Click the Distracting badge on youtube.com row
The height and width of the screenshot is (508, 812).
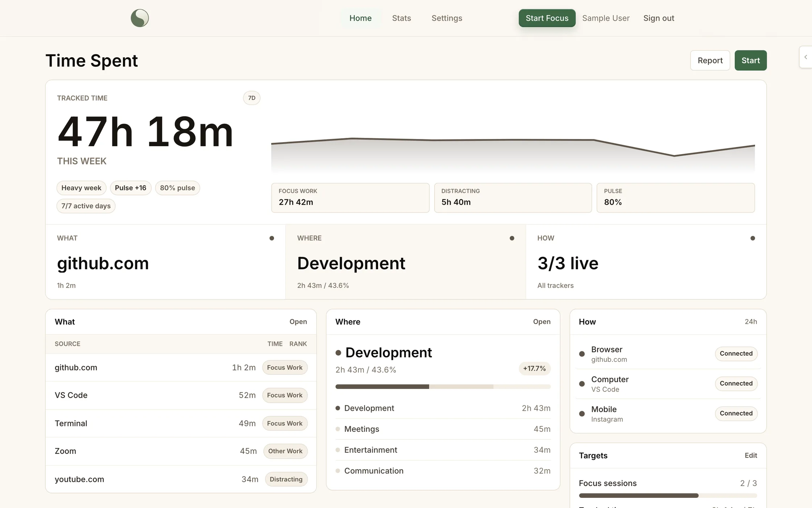[x=286, y=479]
